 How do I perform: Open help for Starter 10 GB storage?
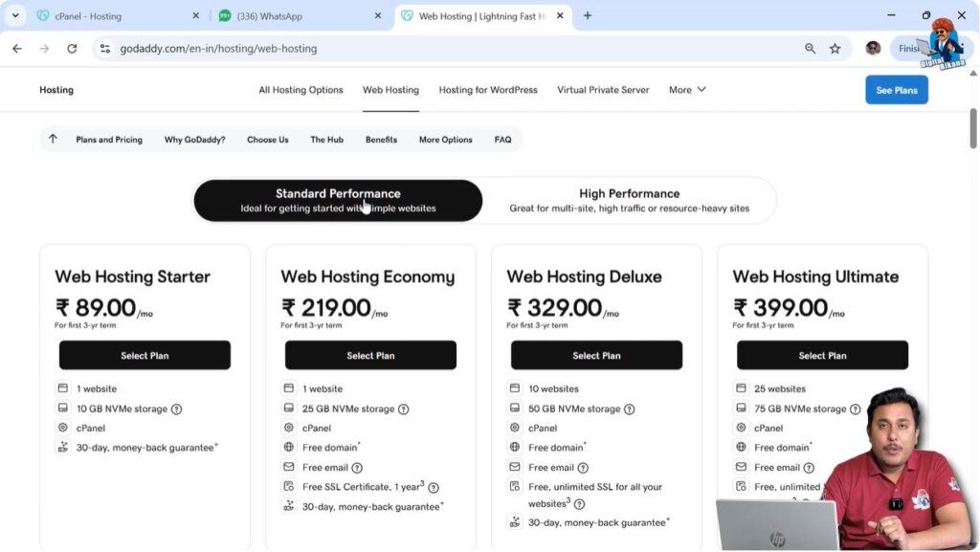pyautogui.click(x=177, y=409)
